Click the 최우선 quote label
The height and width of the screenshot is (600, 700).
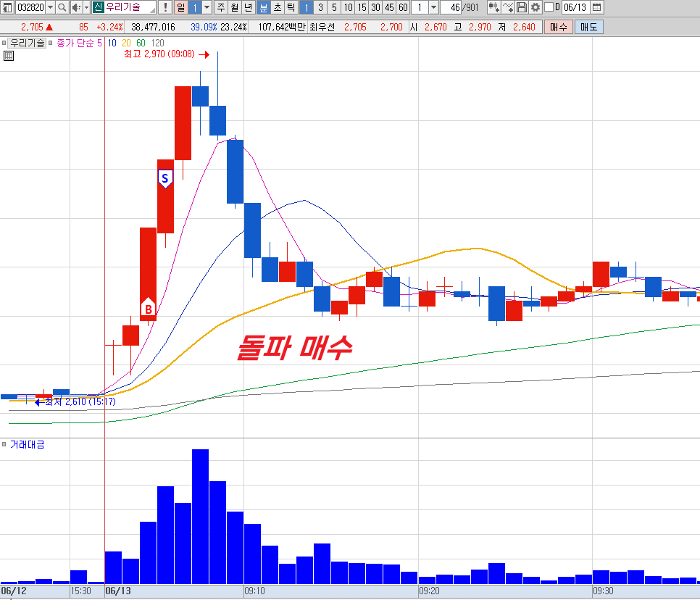322,27
